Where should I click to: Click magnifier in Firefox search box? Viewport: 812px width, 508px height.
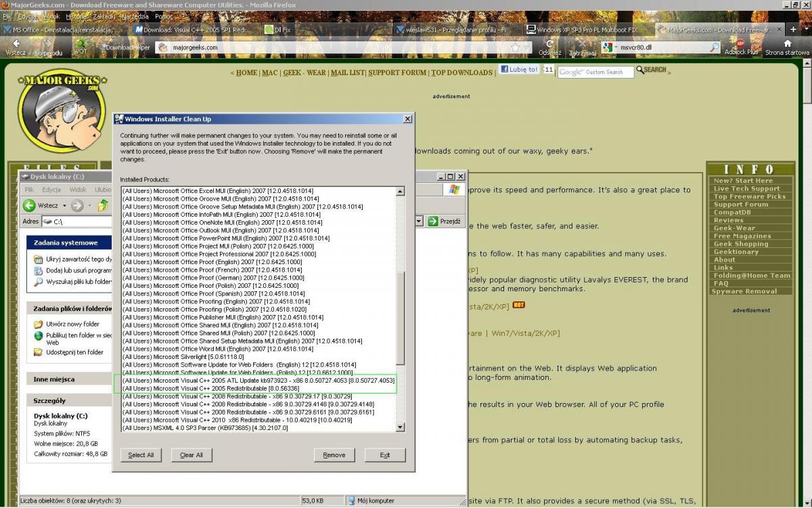click(x=714, y=47)
